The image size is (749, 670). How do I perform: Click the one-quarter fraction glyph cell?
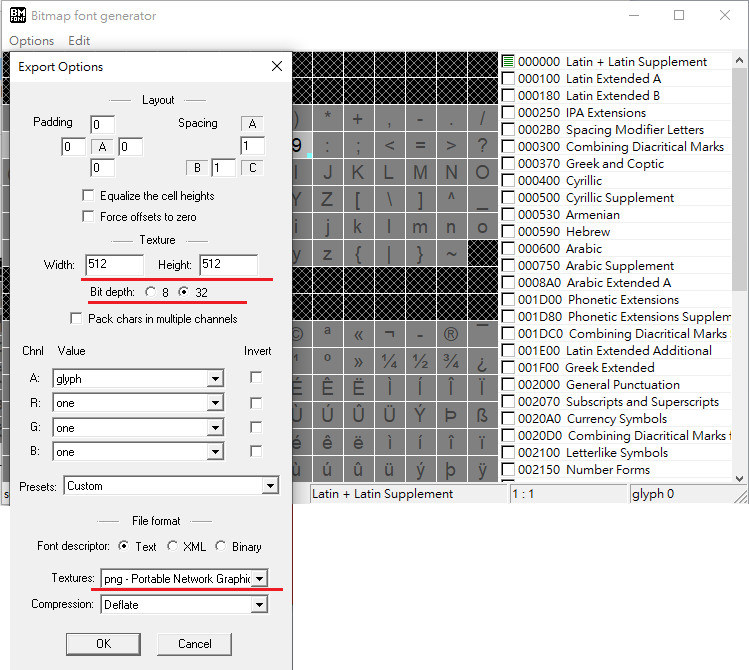pyautogui.click(x=389, y=361)
